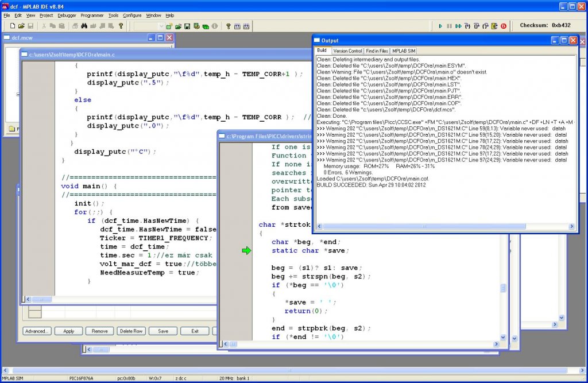Click the red Breakpoints icon
Screen dimensions: 588x383
click(504, 26)
